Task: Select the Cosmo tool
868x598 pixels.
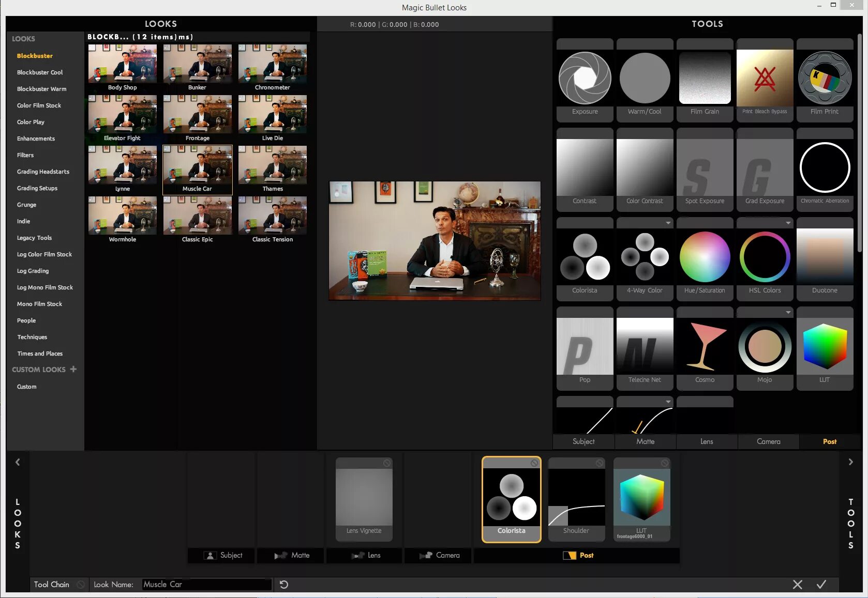Action: (x=705, y=348)
